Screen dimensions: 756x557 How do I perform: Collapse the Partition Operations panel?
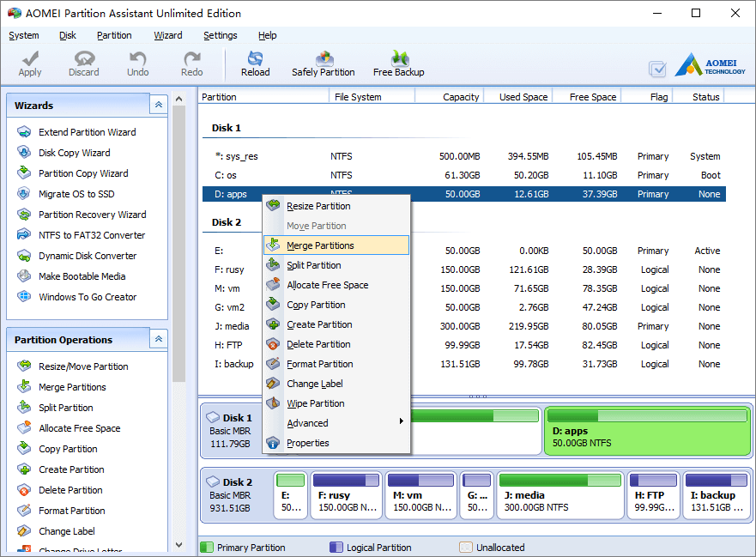point(159,339)
